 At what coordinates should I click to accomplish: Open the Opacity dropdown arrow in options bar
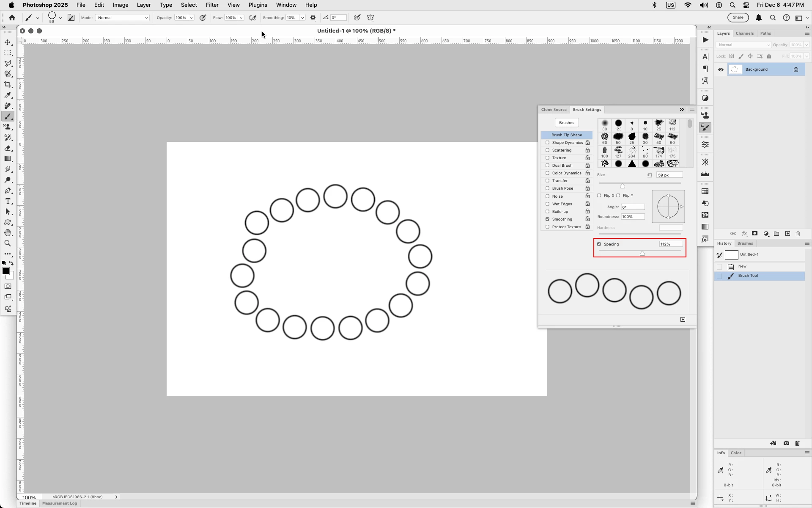click(191, 18)
